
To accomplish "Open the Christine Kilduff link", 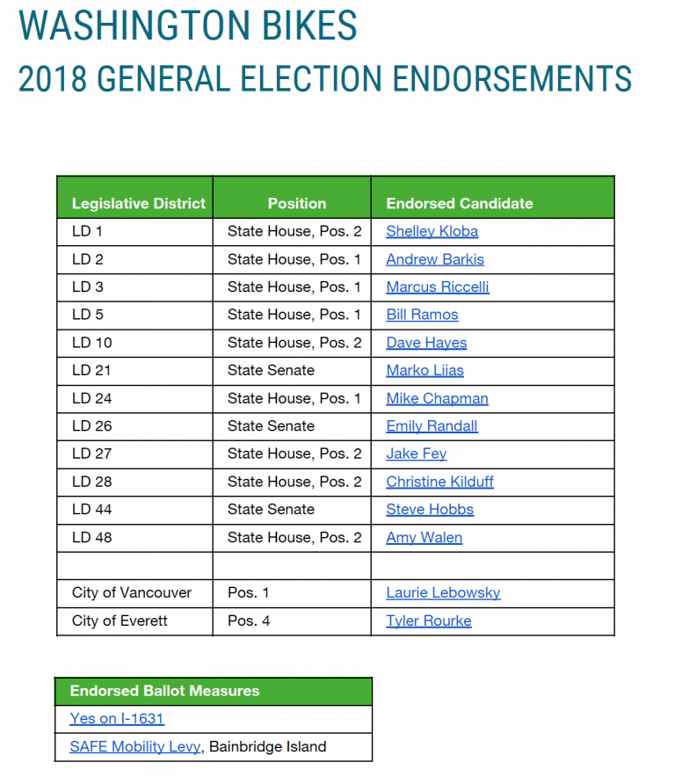I will 439,482.
